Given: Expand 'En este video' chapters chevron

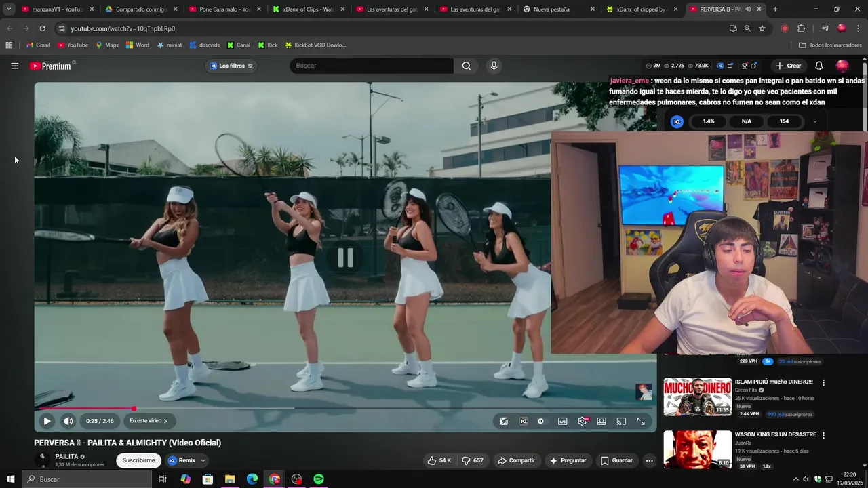Looking at the screenshot, I should [x=165, y=421].
